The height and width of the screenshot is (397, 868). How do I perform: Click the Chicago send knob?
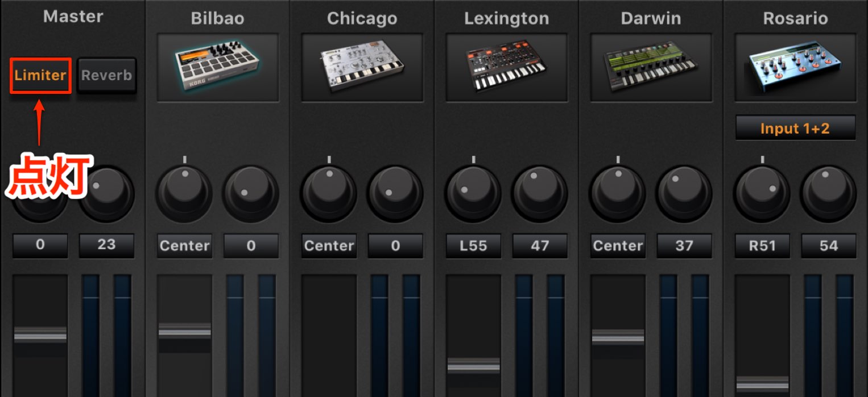395,193
